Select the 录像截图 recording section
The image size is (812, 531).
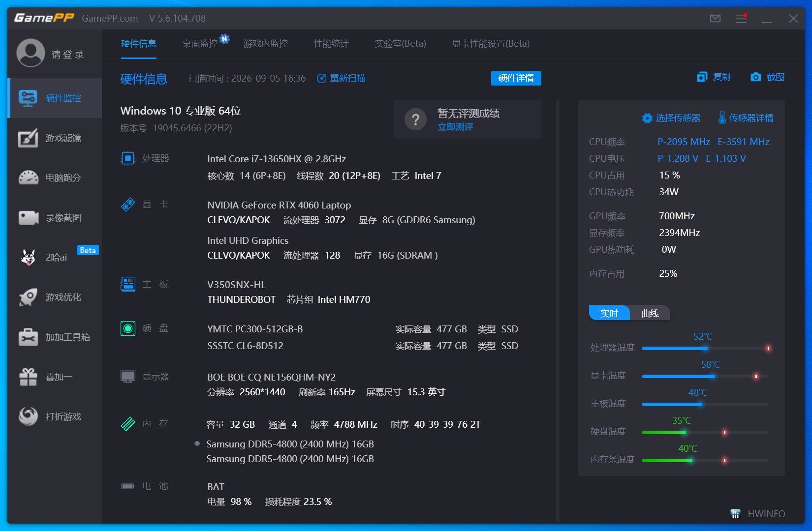(55, 218)
